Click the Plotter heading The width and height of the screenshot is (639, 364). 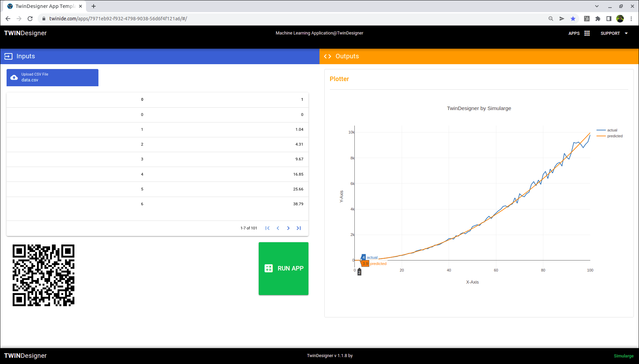(339, 79)
